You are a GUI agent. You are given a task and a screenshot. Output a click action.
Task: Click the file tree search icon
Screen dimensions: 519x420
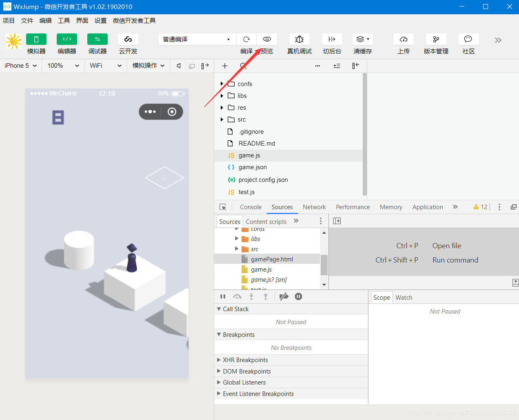[243, 66]
